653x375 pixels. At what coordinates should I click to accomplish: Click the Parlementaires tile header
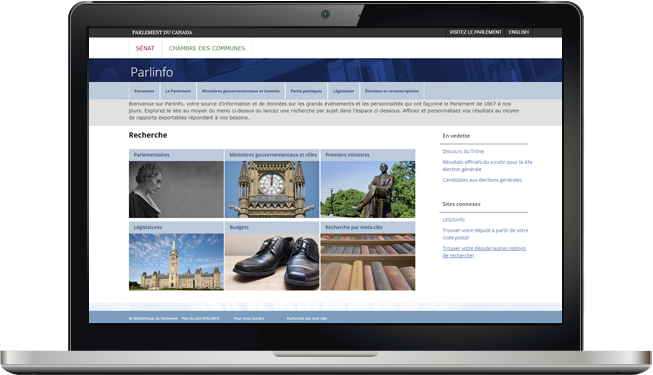[x=176, y=155]
